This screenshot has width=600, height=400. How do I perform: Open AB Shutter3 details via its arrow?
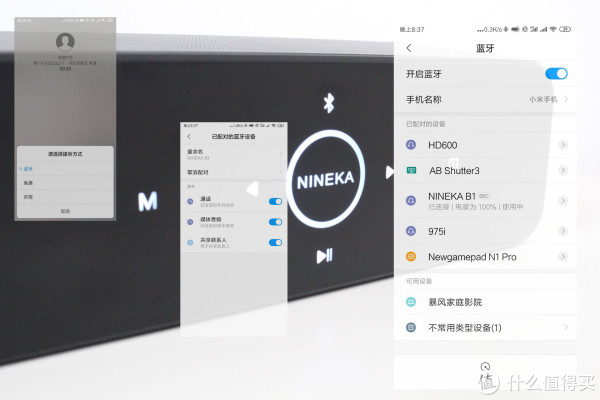click(x=563, y=170)
